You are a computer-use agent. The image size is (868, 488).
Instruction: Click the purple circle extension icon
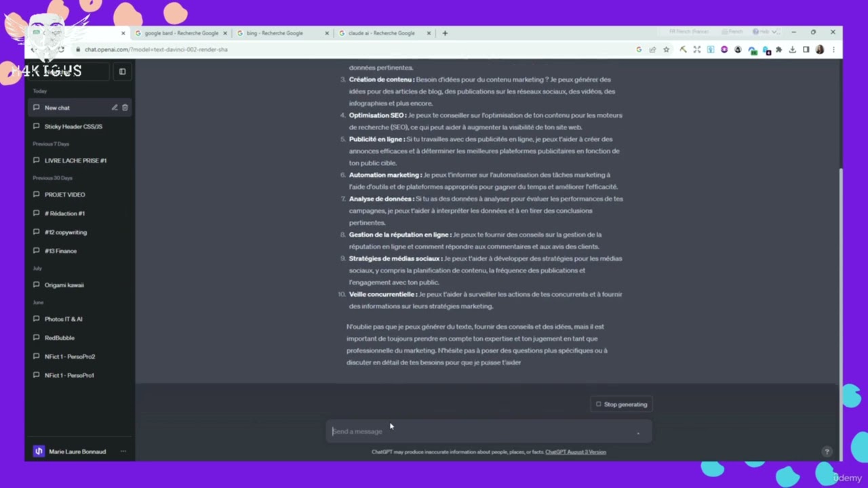724,49
